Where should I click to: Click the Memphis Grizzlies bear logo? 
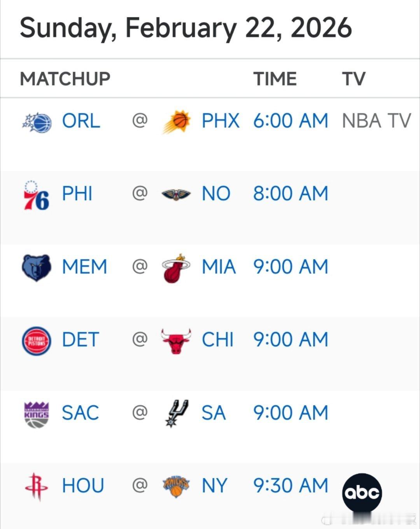tap(36, 268)
